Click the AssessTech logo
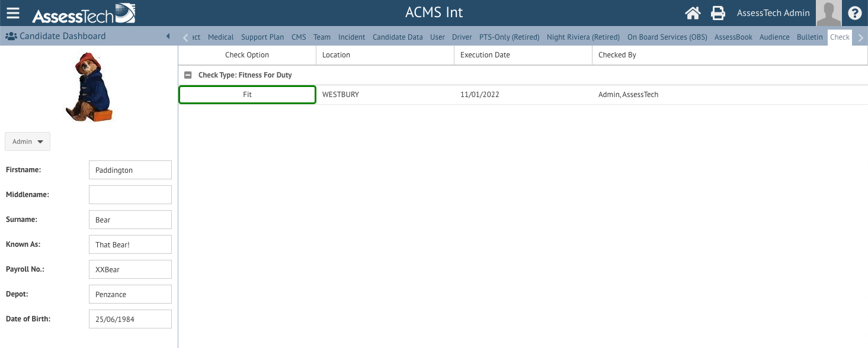This screenshot has height=348, width=868. [84, 13]
